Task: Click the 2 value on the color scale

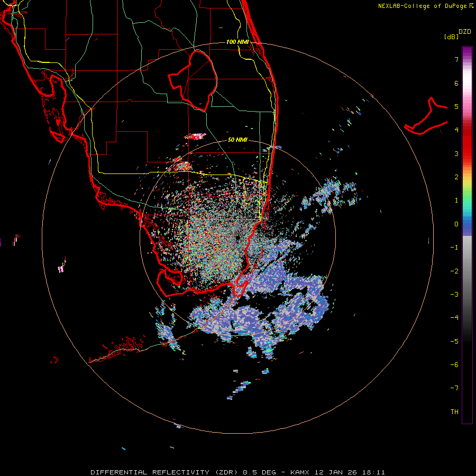Action: 456,177
